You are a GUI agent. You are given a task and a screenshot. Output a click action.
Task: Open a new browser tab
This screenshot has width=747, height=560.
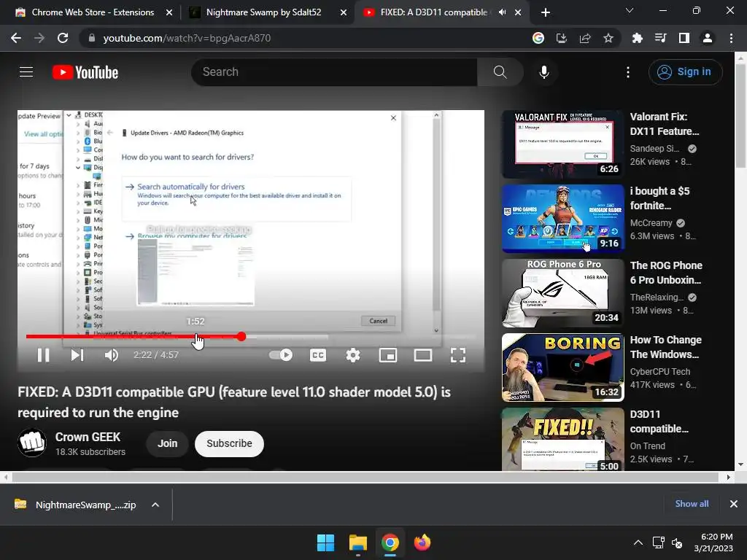tap(546, 12)
